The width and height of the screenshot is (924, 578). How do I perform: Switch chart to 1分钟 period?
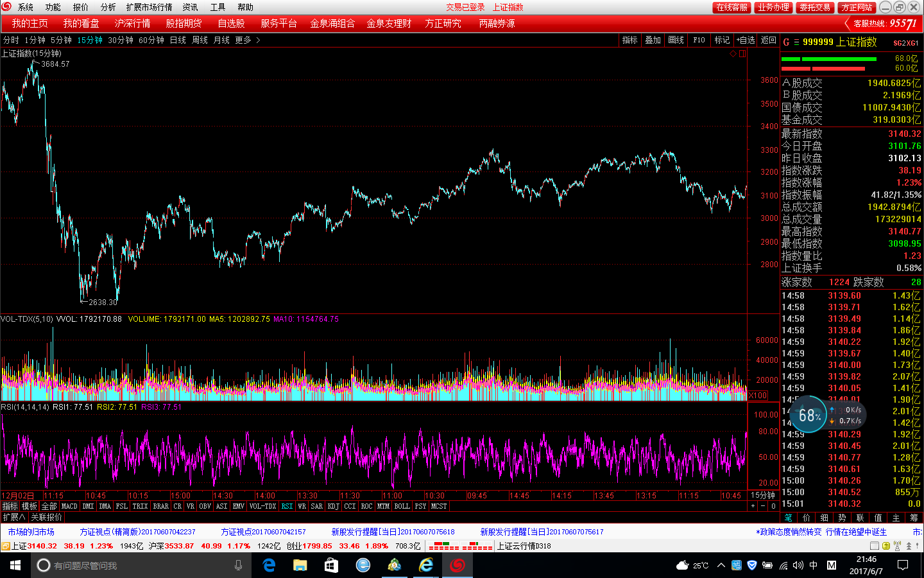(x=35, y=40)
